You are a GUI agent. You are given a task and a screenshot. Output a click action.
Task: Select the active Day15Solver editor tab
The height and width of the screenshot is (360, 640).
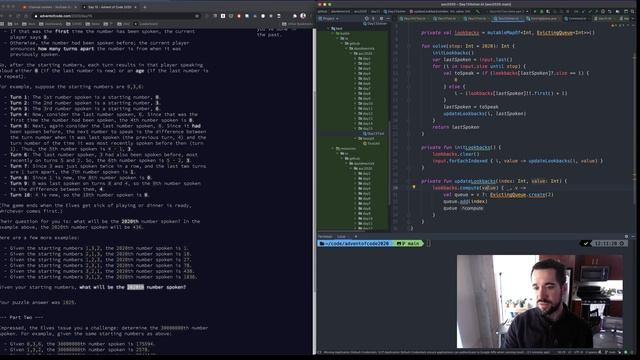coord(507,18)
